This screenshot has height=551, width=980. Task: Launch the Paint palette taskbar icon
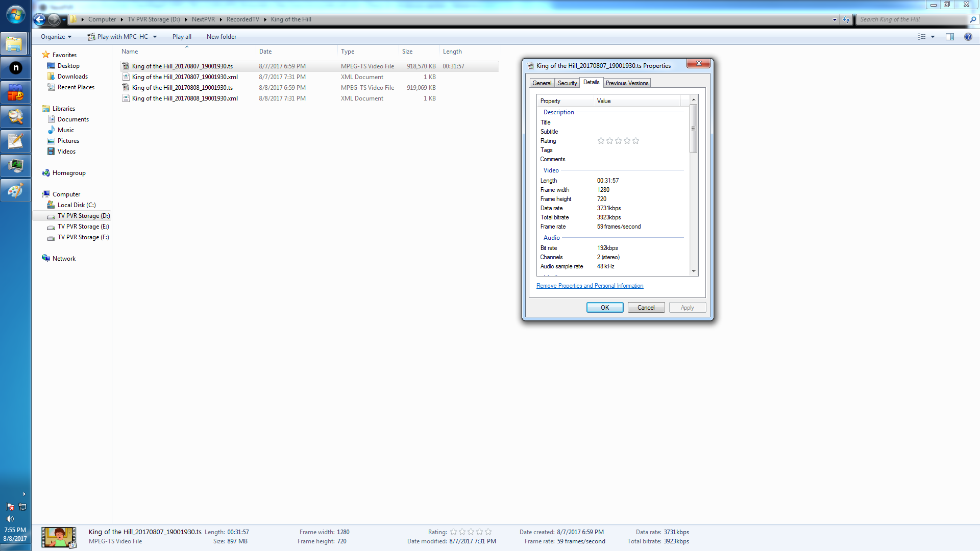(x=15, y=191)
